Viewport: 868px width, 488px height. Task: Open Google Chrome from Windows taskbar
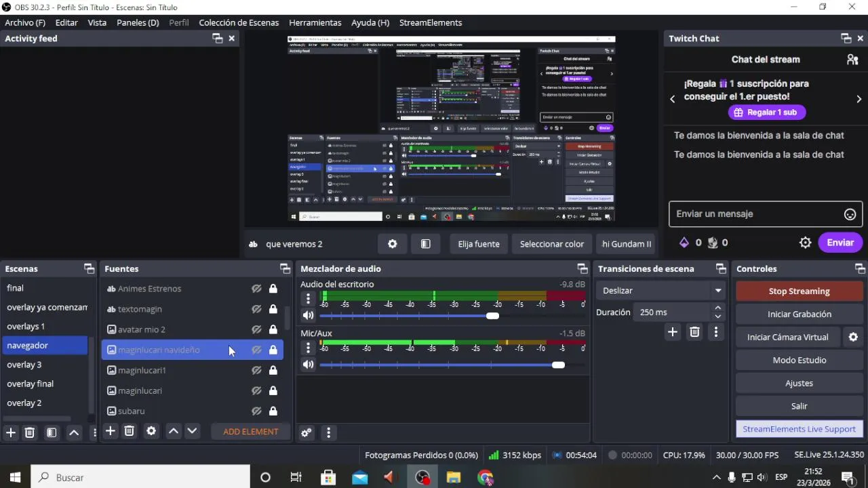click(485, 477)
